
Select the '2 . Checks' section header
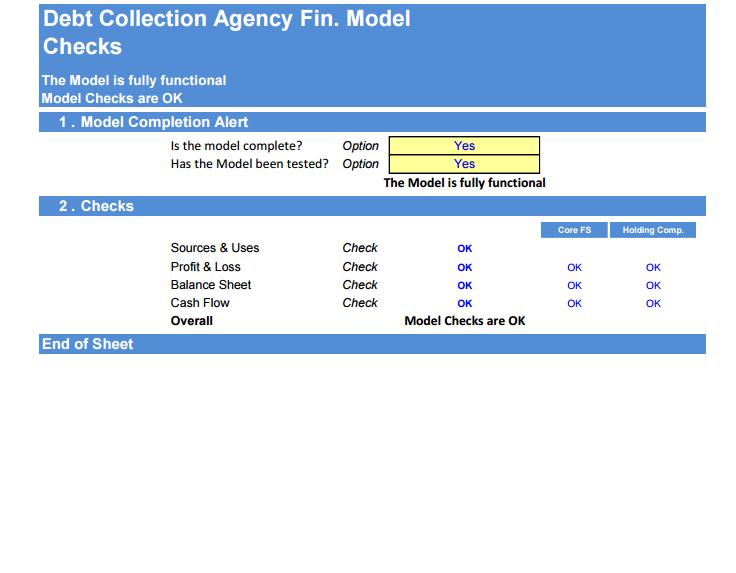372,206
